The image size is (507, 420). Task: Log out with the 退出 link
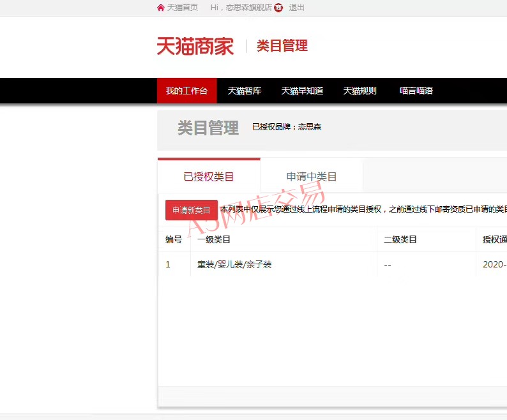[x=296, y=8]
